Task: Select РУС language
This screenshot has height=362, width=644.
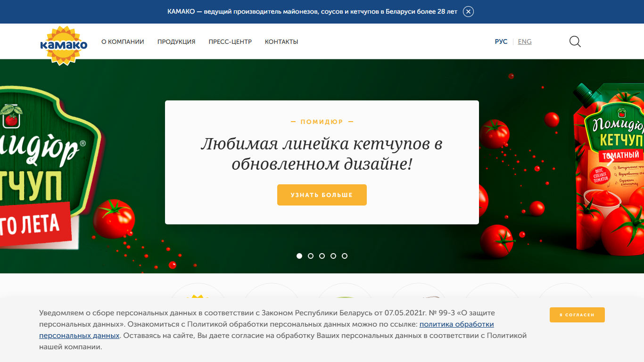Action: pos(501,41)
